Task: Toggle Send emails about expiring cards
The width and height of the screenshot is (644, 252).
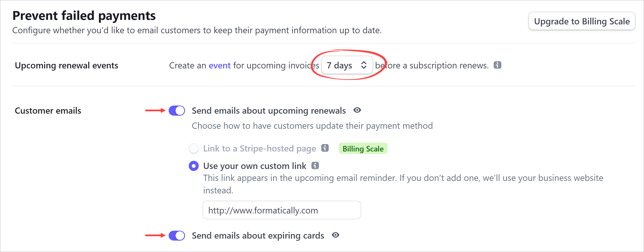Action: tap(177, 235)
